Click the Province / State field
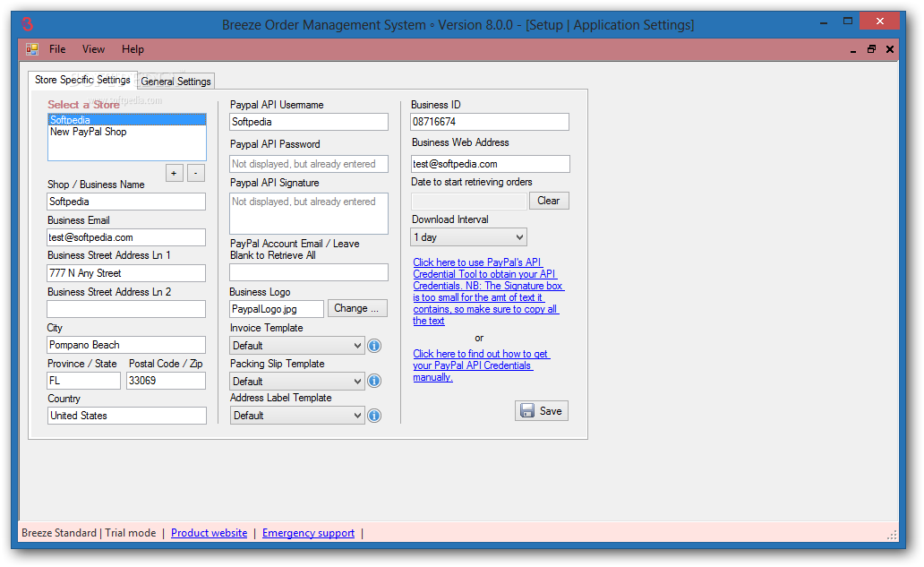The image size is (924, 567). (83, 381)
